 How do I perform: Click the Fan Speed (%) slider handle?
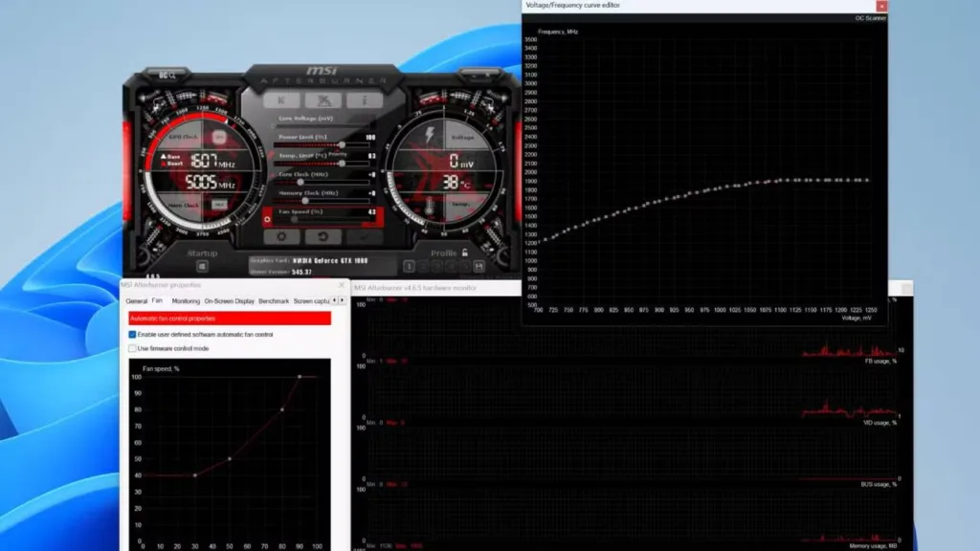pos(295,219)
